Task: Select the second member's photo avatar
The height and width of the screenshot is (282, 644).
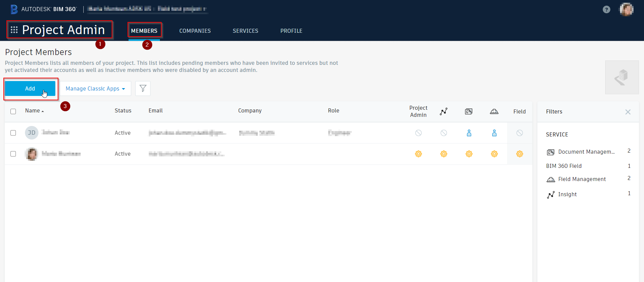Action: click(32, 154)
